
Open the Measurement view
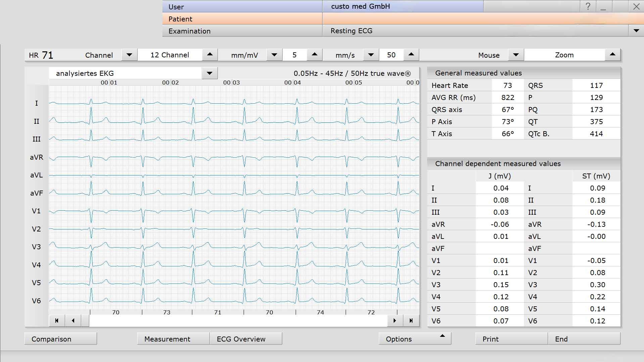coord(173,339)
